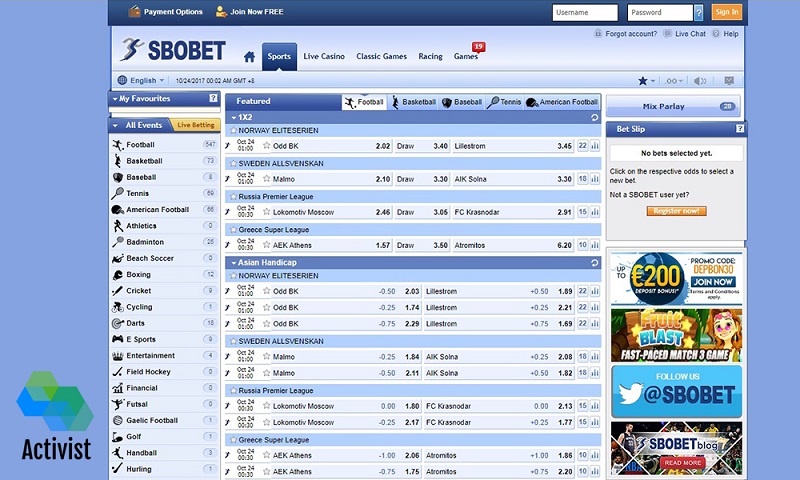Viewport: 800px width, 480px height.
Task: Open the message icon in toolbar
Action: point(729,81)
